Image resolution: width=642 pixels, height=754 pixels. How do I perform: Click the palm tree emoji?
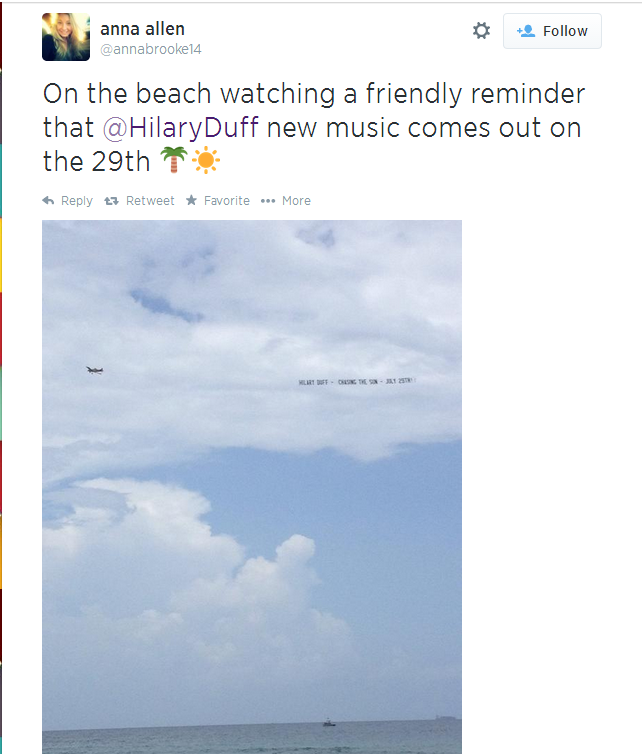pos(174,160)
